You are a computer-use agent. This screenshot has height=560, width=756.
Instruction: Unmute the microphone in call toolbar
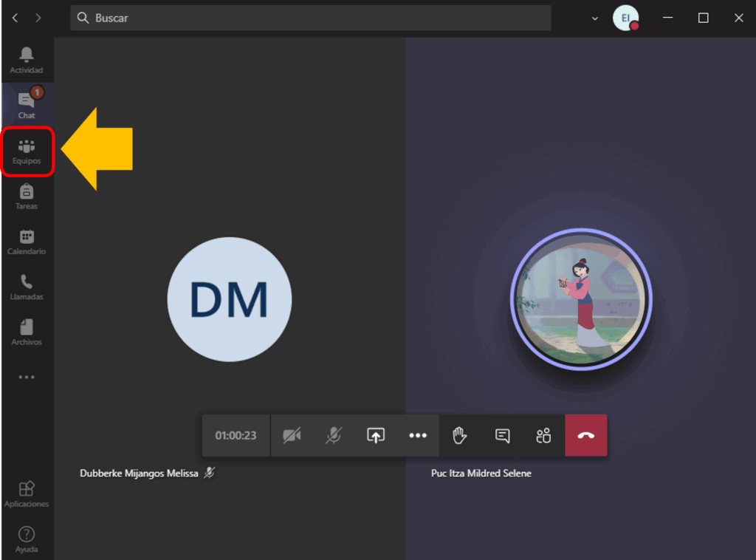pyautogui.click(x=334, y=436)
